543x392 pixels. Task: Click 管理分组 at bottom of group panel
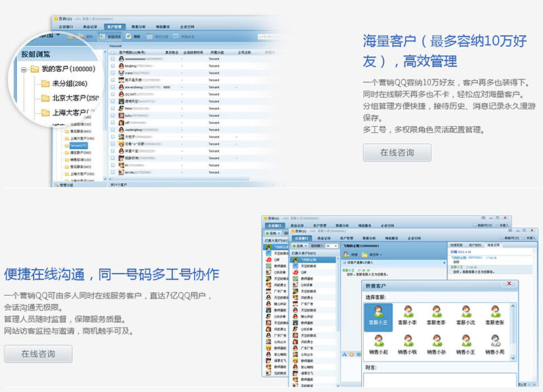[x=64, y=184]
